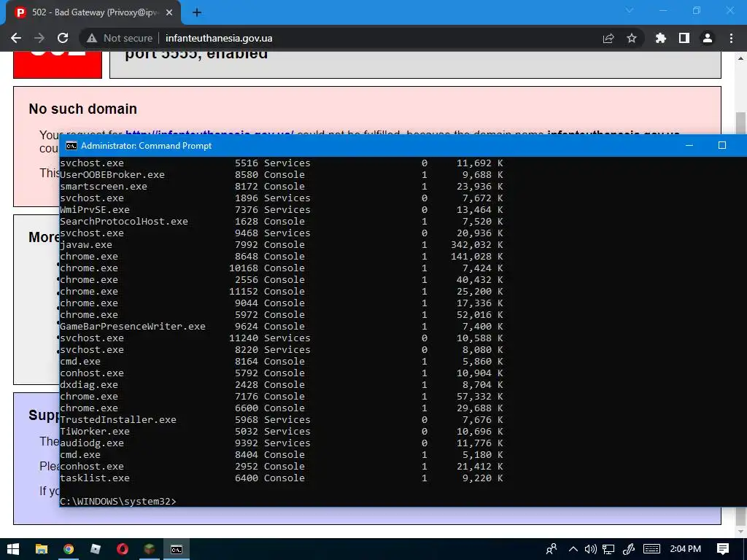Open Opera browser from taskbar
747x560 pixels.
pyautogui.click(x=123, y=549)
